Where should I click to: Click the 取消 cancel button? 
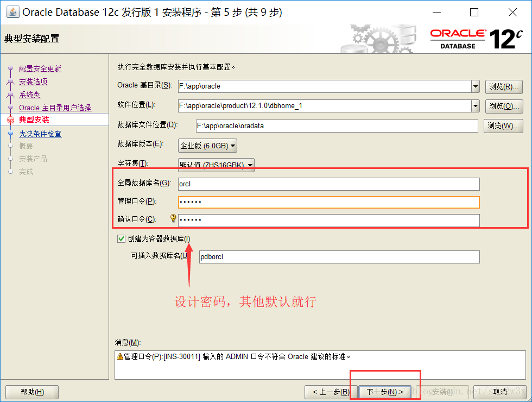(500, 392)
